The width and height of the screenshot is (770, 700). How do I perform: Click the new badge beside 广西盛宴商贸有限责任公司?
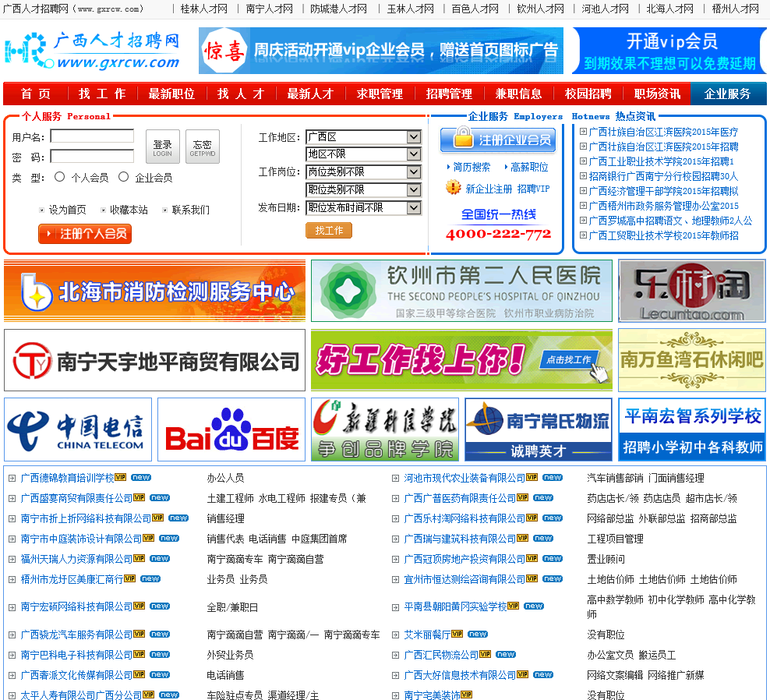[160, 497]
